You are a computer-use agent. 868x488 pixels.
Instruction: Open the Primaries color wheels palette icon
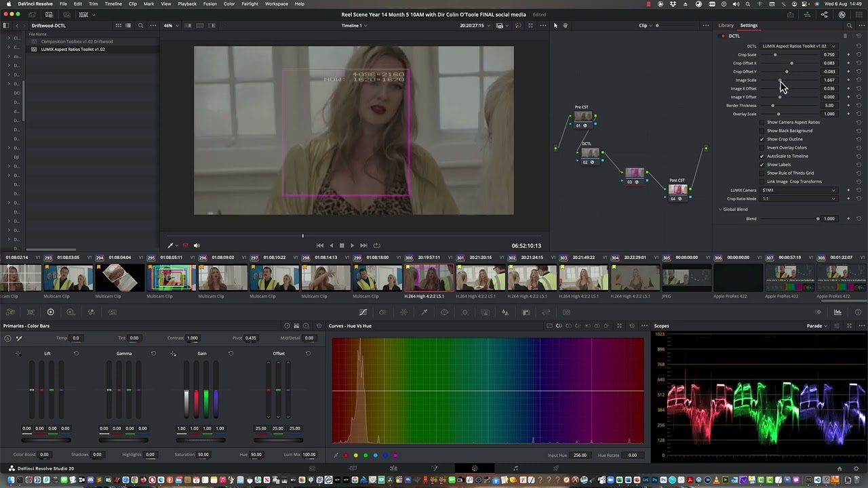point(50,312)
